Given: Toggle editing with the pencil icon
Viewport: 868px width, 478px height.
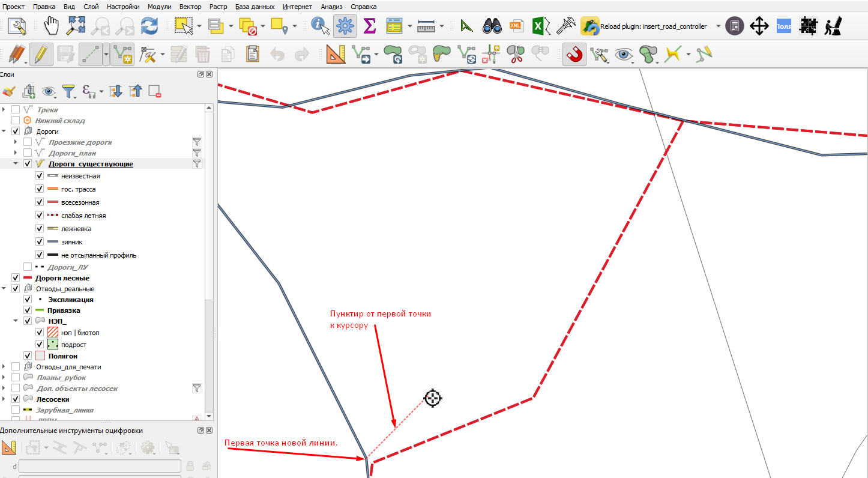Looking at the screenshot, I should coord(41,55).
